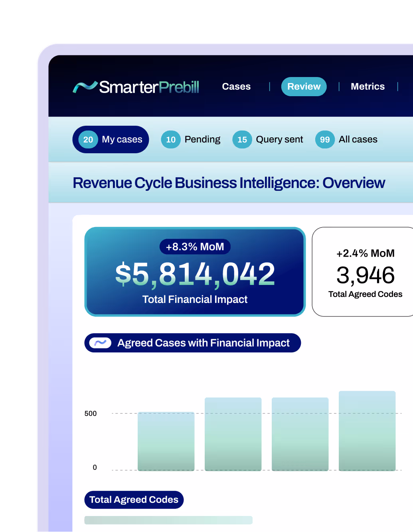
Task: Click the Revenue Cycle Business Intelligence heading
Action: click(229, 183)
